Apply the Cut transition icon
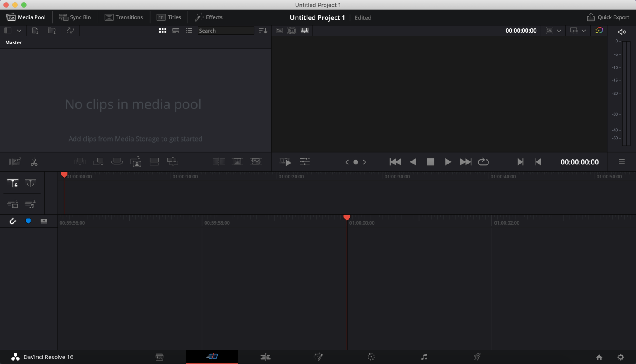 [x=219, y=161]
